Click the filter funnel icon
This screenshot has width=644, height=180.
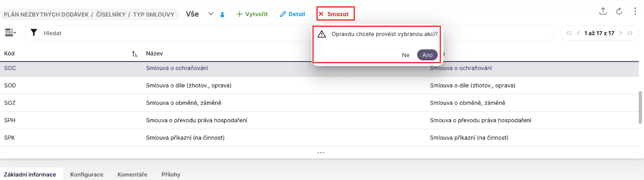pyautogui.click(x=34, y=33)
